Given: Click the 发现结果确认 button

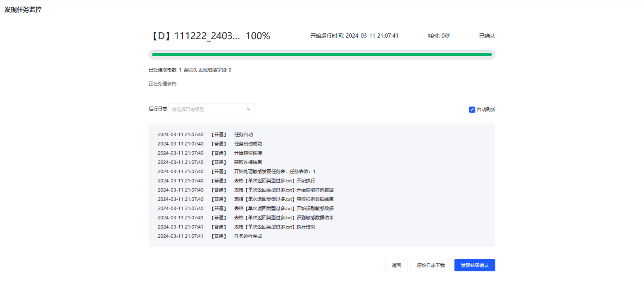Looking at the screenshot, I should pyautogui.click(x=474, y=265).
